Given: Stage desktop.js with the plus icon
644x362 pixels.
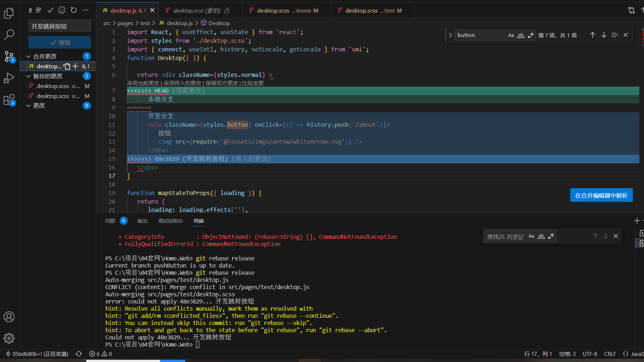Looking at the screenshot, I should pyautogui.click(x=75, y=66).
